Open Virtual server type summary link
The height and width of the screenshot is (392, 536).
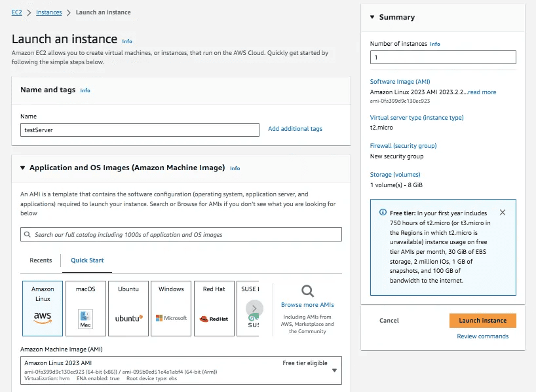[x=417, y=117]
